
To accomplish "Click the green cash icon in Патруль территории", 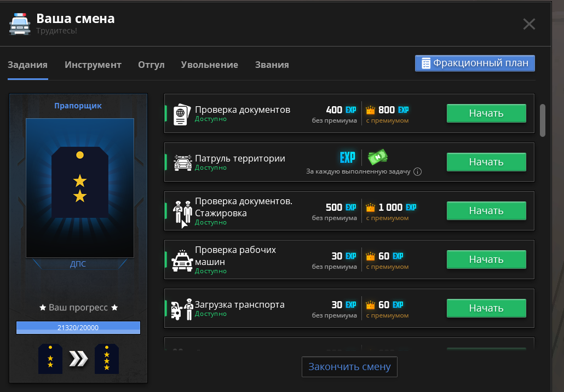I will tap(377, 157).
